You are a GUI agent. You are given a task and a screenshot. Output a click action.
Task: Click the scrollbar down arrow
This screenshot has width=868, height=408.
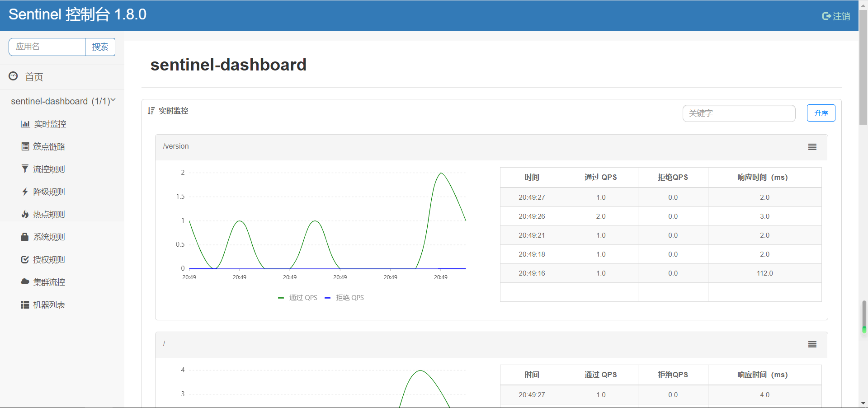[x=863, y=403]
